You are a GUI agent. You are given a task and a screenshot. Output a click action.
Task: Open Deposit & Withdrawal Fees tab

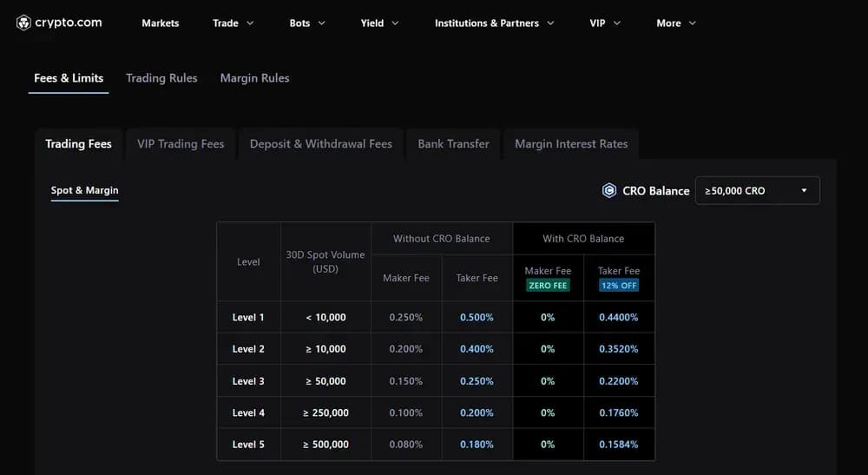(321, 144)
